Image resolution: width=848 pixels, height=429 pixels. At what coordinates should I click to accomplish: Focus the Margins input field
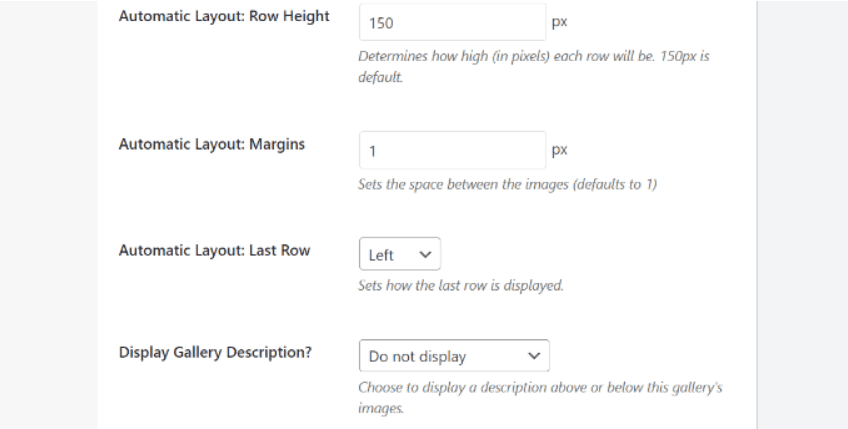pyautogui.click(x=452, y=150)
